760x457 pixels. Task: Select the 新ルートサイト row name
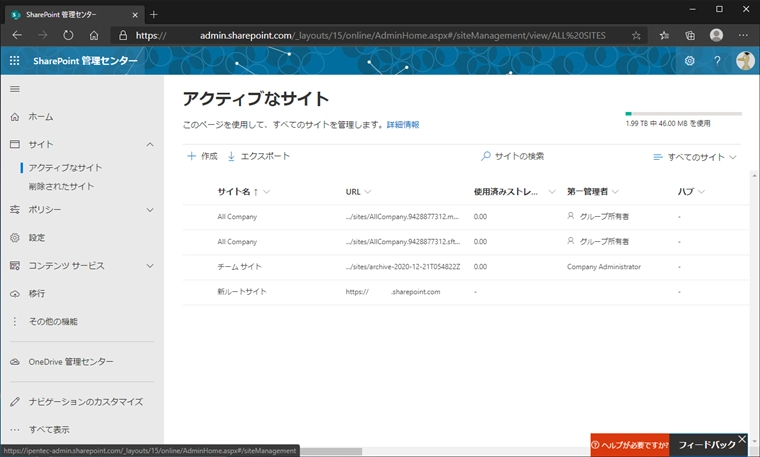click(x=242, y=292)
